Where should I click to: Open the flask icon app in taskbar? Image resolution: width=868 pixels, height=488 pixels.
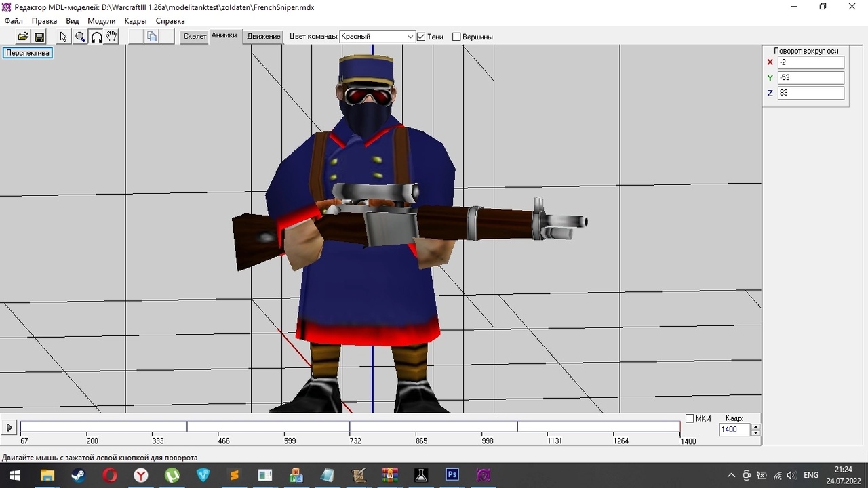pyautogui.click(x=421, y=475)
